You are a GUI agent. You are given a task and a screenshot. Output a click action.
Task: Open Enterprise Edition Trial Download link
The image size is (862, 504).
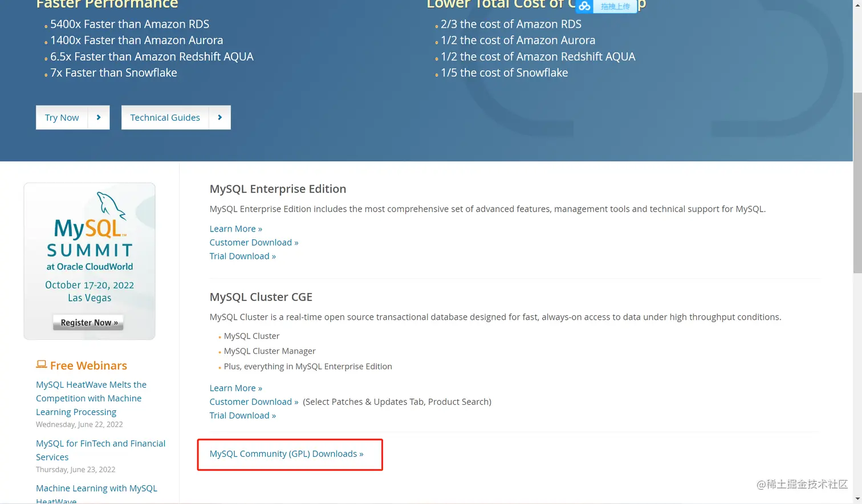(x=242, y=256)
